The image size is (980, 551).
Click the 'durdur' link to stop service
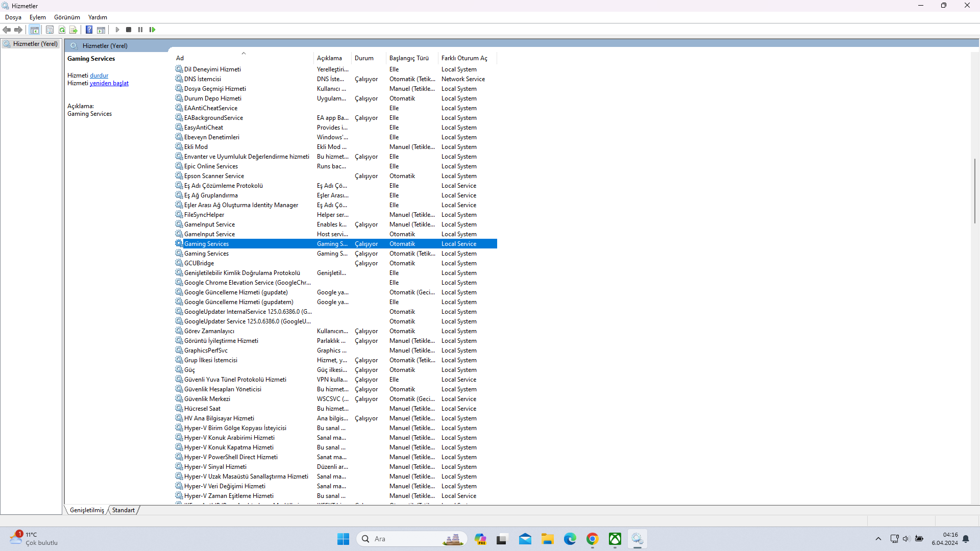pyautogui.click(x=99, y=76)
